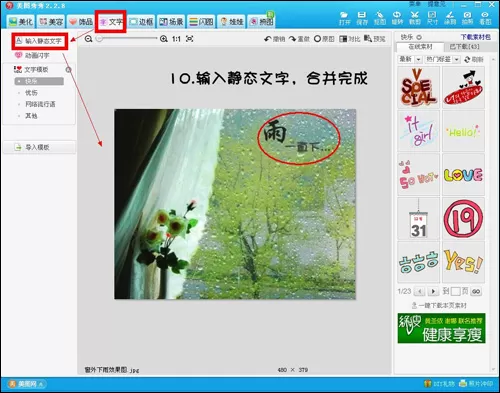Go to next materials page
The image size is (500, 393).
pyautogui.click(x=433, y=292)
